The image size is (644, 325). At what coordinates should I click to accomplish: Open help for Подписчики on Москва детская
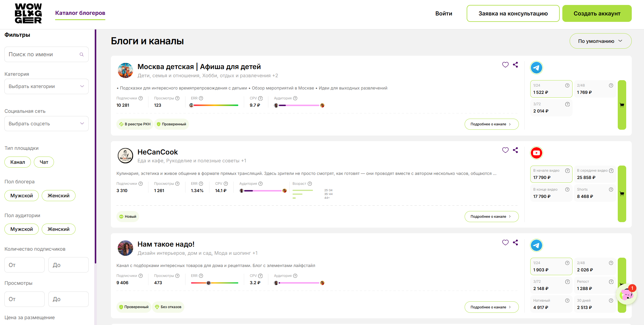click(x=141, y=98)
